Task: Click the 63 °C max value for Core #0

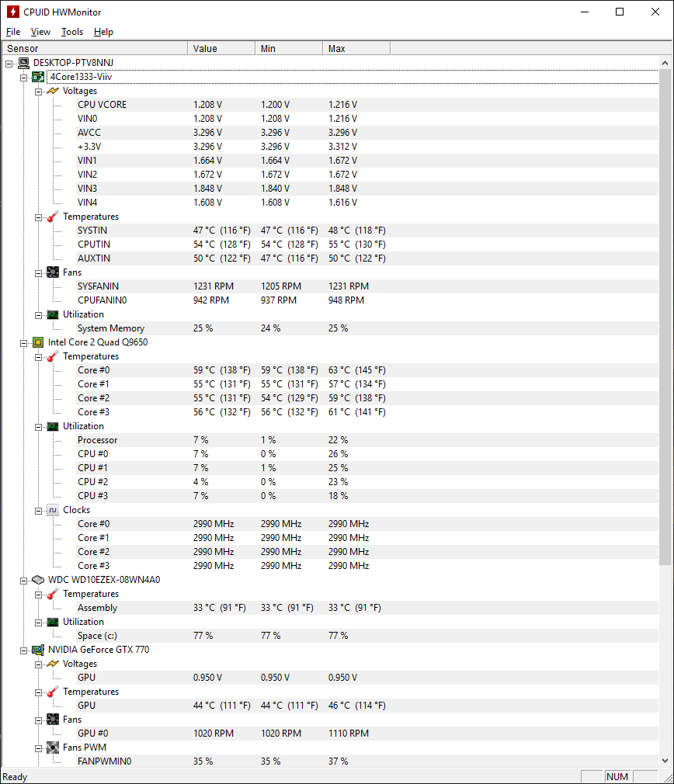Action: click(357, 370)
